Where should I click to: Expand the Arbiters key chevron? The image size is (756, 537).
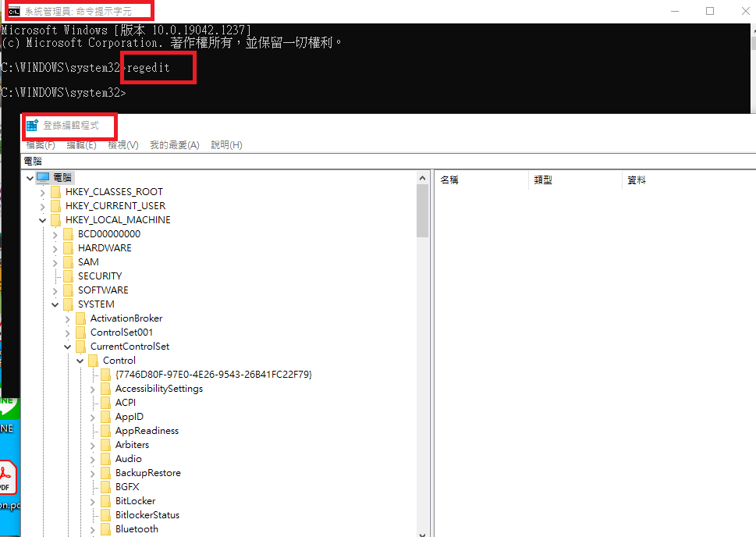click(x=93, y=446)
